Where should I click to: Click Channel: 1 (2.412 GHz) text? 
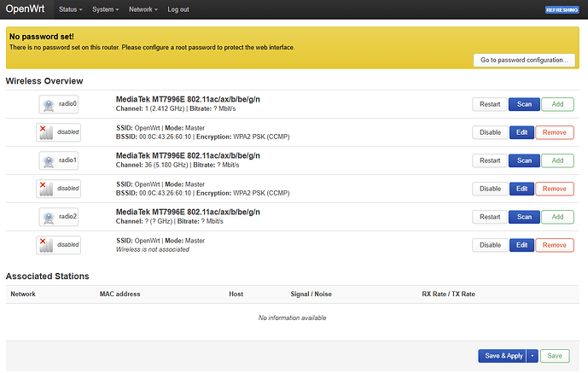click(150, 108)
